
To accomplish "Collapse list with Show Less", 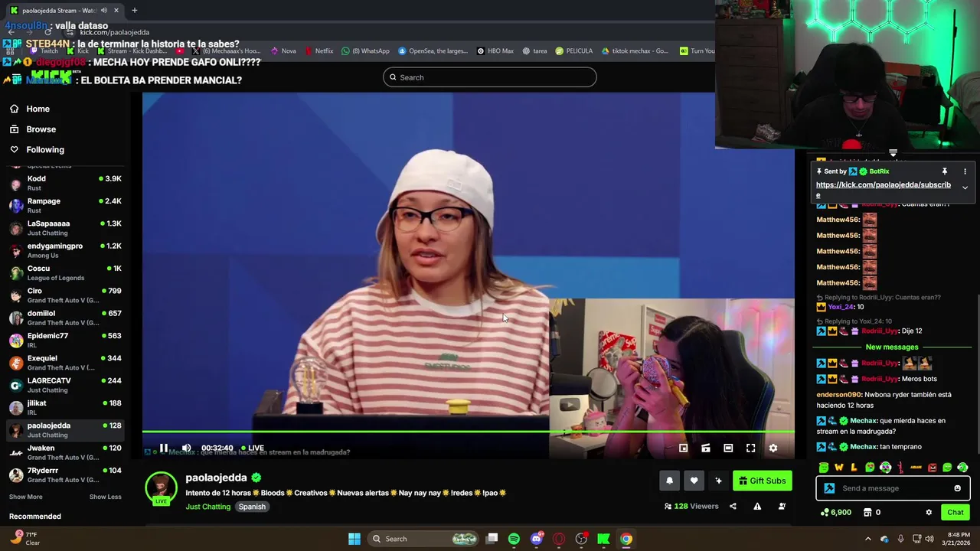I will (x=105, y=497).
